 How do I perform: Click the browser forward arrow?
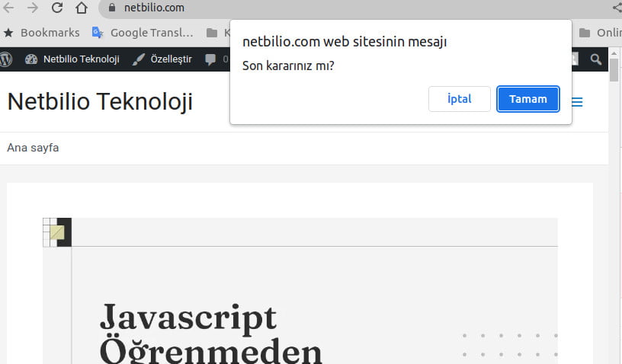[x=33, y=8]
